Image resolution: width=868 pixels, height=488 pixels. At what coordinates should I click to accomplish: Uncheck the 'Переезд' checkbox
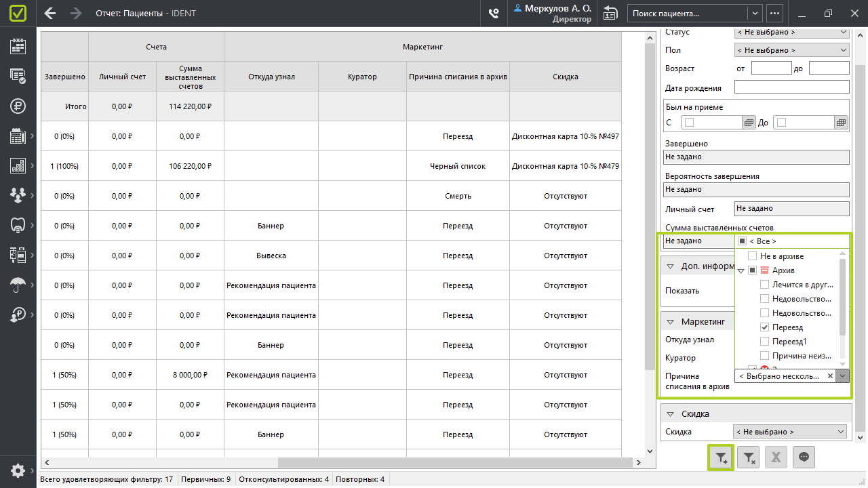pyautogui.click(x=765, y=327)
